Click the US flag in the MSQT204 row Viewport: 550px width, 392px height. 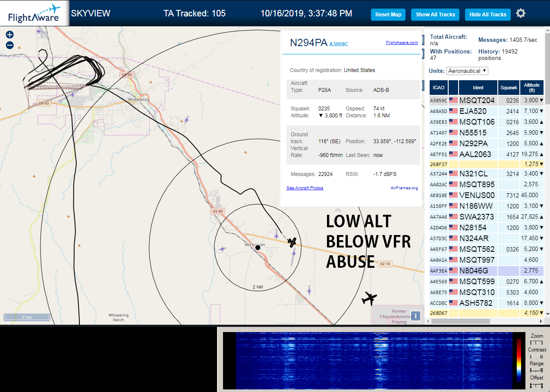point(453,100)
